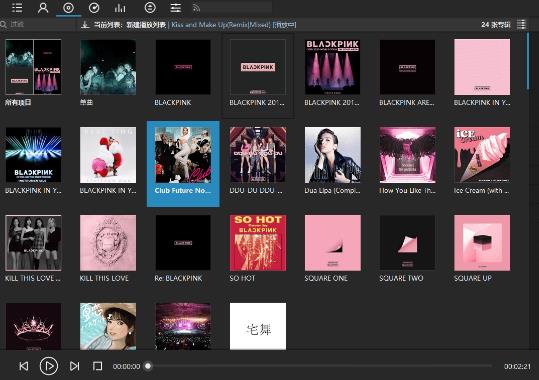The width and height of the screenshot is (539, 380).
Task: Open view options icon beside album count
Action: click(521, 24)
